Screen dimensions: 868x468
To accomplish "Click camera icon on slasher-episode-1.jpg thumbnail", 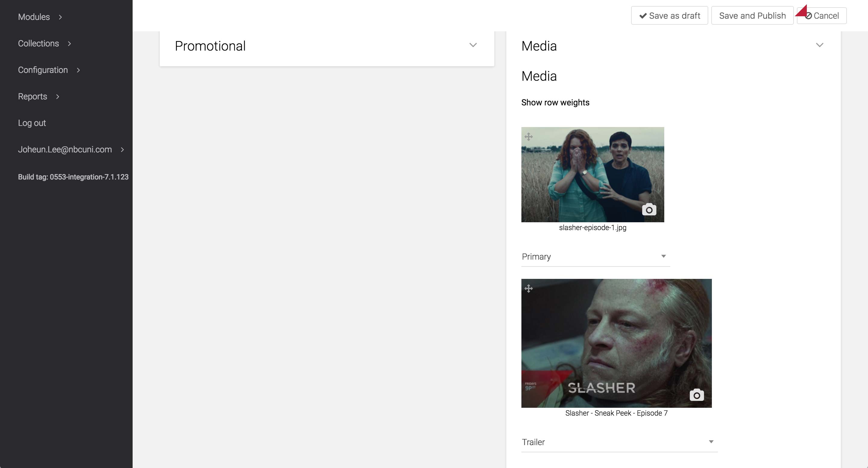I will click(x=649, y=209).
